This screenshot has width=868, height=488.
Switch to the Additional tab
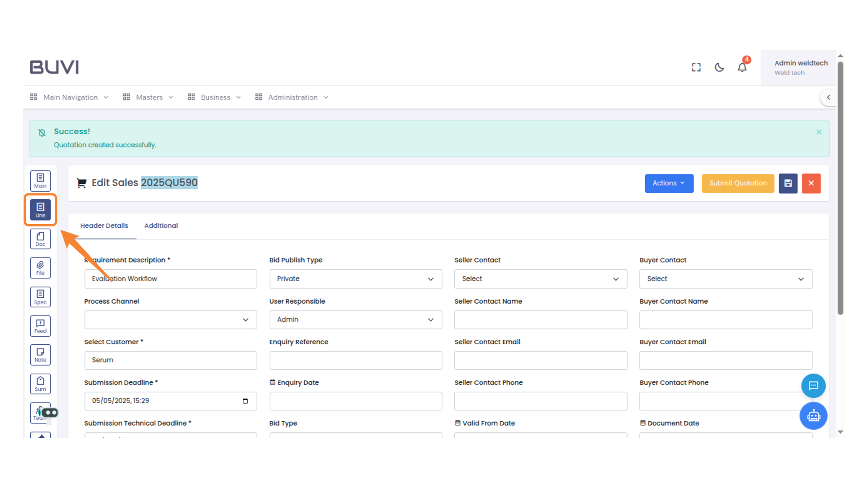pyautogui.click(x=161, y=225)
